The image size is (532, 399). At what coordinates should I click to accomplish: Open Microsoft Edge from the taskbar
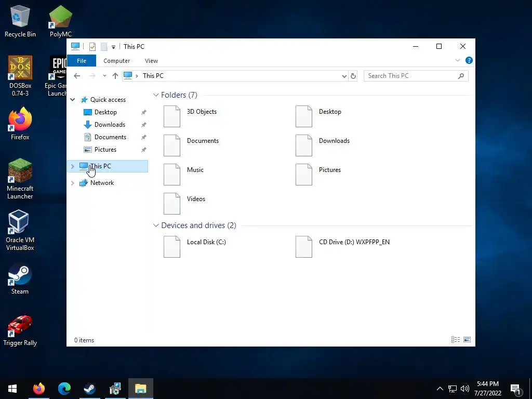coord(64,389)
